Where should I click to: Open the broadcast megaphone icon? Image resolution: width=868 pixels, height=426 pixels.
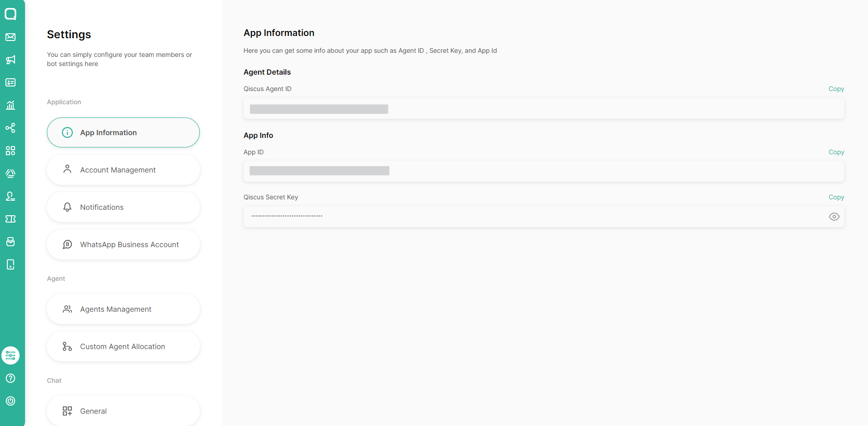tap(10, 60)
